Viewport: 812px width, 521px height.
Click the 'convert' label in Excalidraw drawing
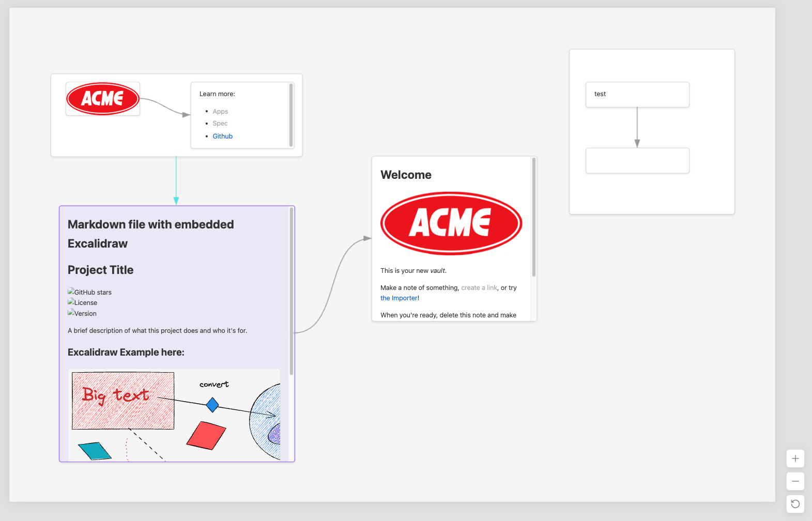coord(214,385)
